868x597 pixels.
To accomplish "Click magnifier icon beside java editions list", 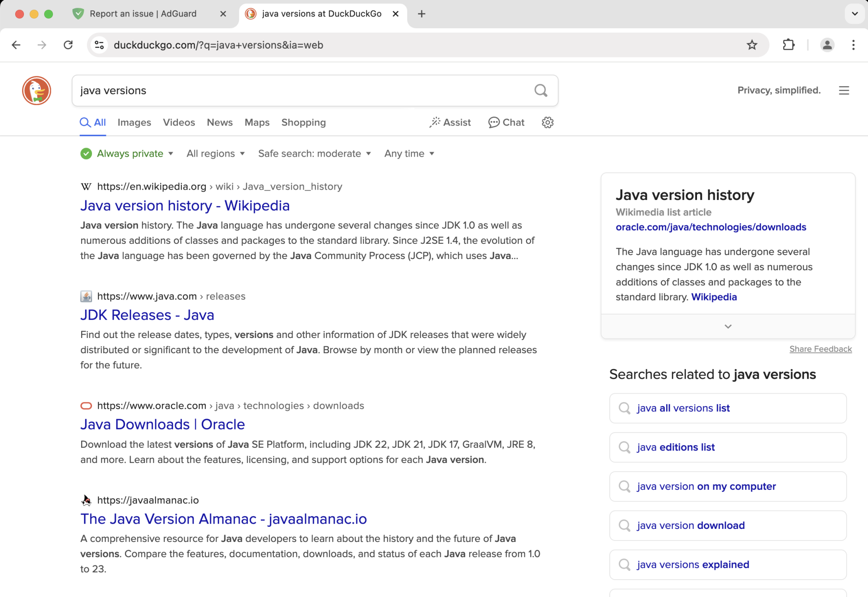I will pos(624,447).
